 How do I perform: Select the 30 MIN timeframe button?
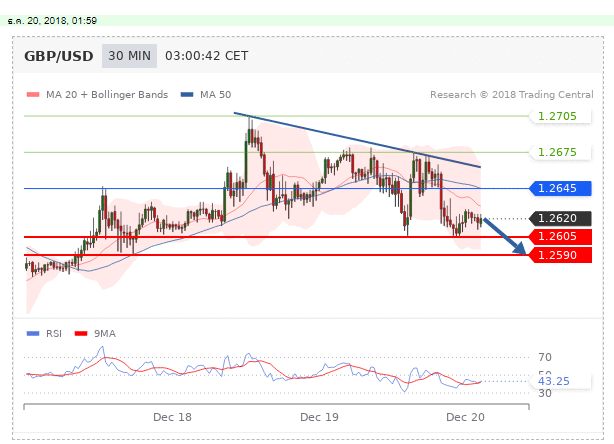tap(129, 56)
